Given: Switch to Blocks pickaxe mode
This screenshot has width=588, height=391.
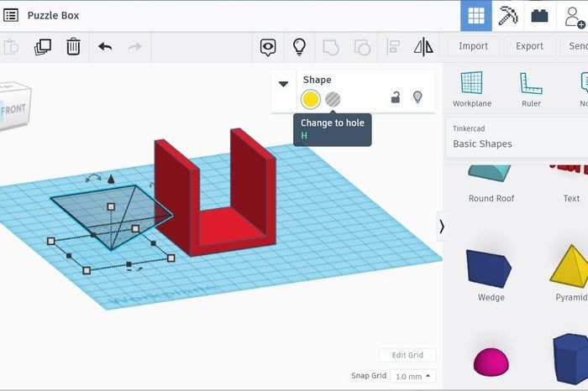Looking at the screenshot, I should click(507, 16).
